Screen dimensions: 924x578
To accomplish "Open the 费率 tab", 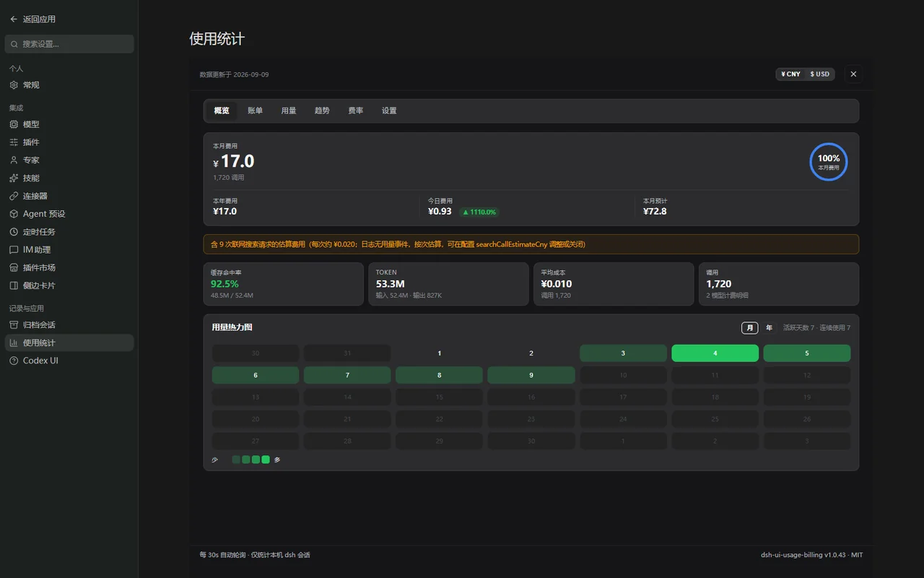I will tap(356, 111).
